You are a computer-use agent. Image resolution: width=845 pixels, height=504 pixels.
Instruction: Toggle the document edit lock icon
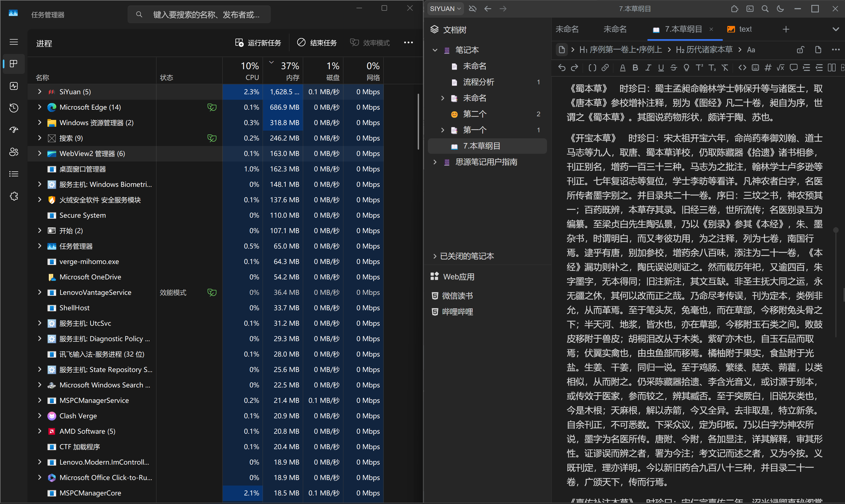pos(800,50)
